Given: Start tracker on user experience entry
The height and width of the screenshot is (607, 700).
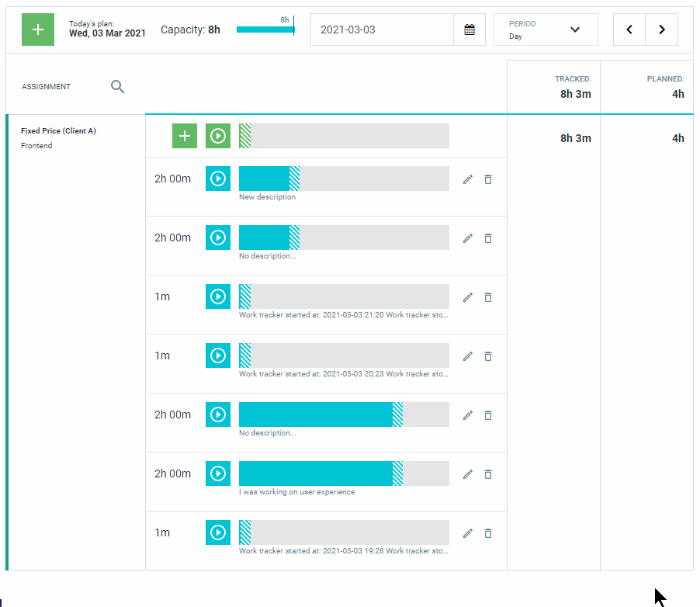Looking at the screenshot, I should (218, 473).
